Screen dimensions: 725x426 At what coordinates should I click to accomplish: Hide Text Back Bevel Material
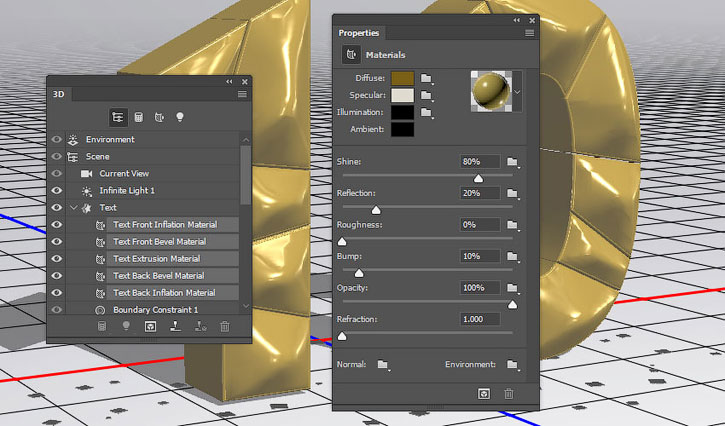click(56, 276)
